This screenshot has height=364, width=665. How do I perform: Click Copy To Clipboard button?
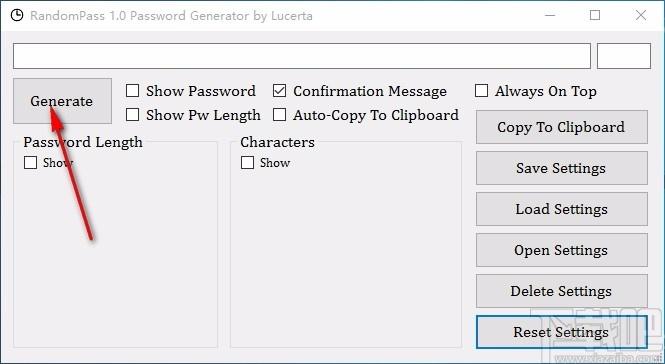pyautogui.click(x=562, y=127)
